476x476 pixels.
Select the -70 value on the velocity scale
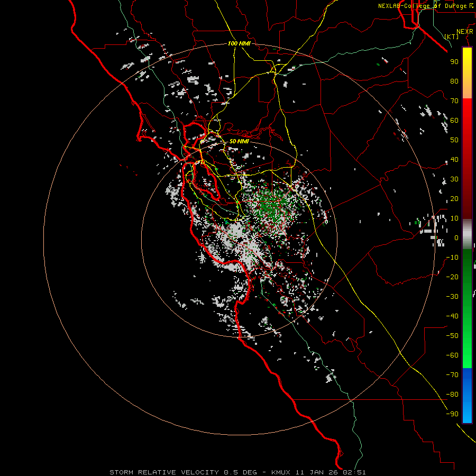[452, 375]
